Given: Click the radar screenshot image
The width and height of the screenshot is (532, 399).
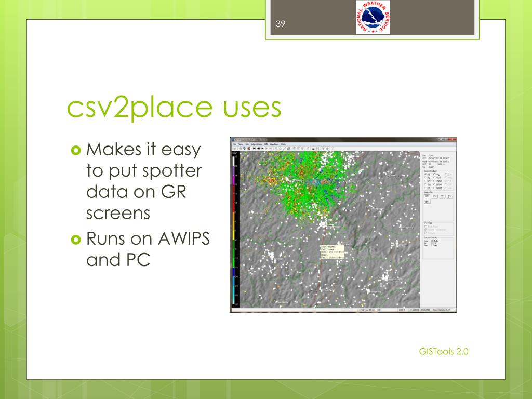Looking at the screenshot, I should coord(343,224).
